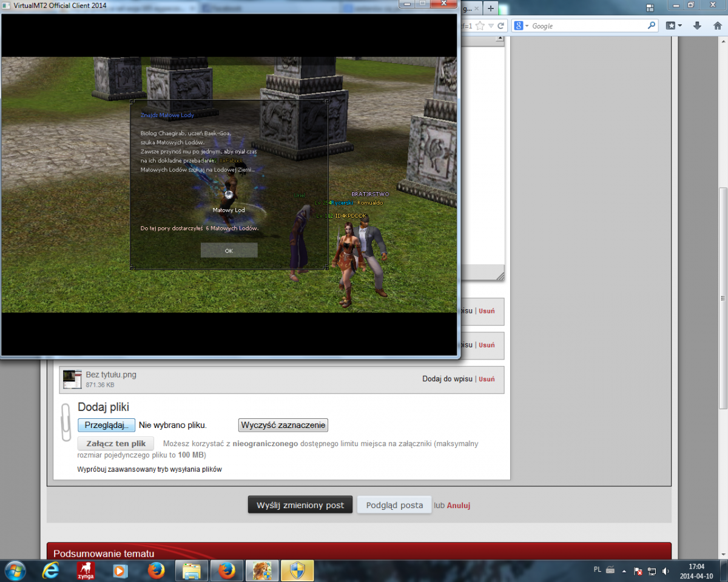Click 'Znajdź Matowe Lody' quest title
The image size is (728, 582).
(x=167, y=115)
